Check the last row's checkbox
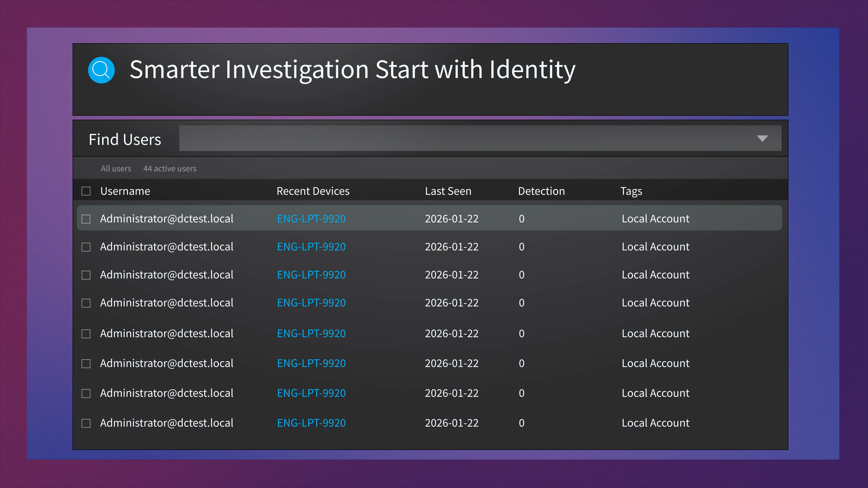Viewport: 868px width, 488px height. click(86, 423)
